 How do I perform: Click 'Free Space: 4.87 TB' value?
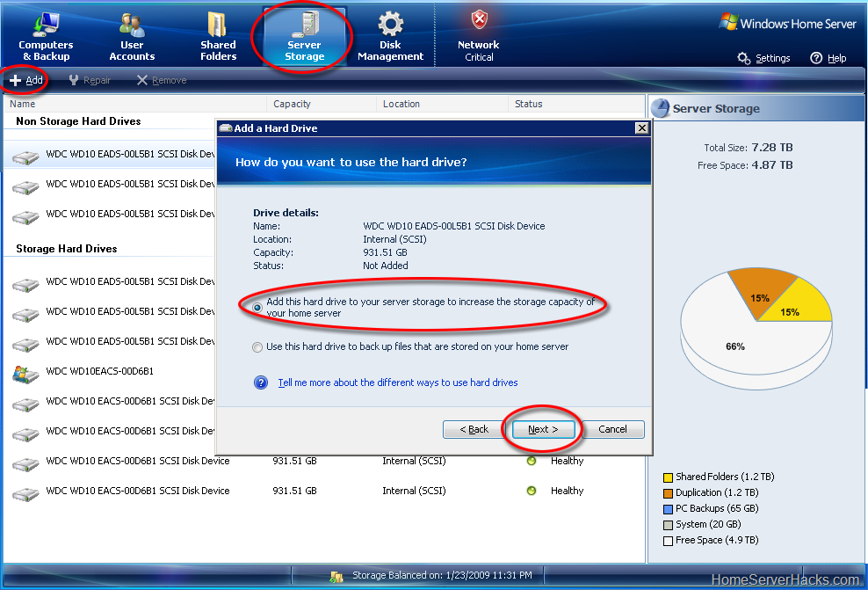coord(772,165)
